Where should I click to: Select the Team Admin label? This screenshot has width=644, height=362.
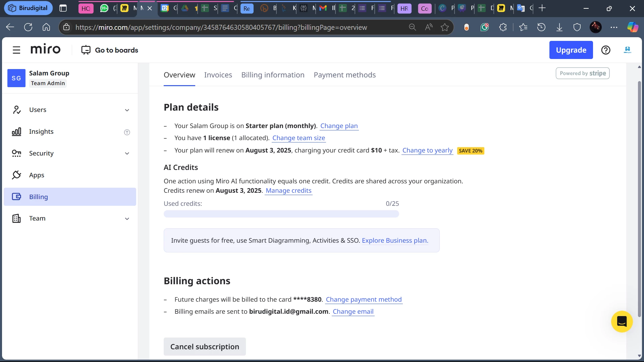[48, 83]
